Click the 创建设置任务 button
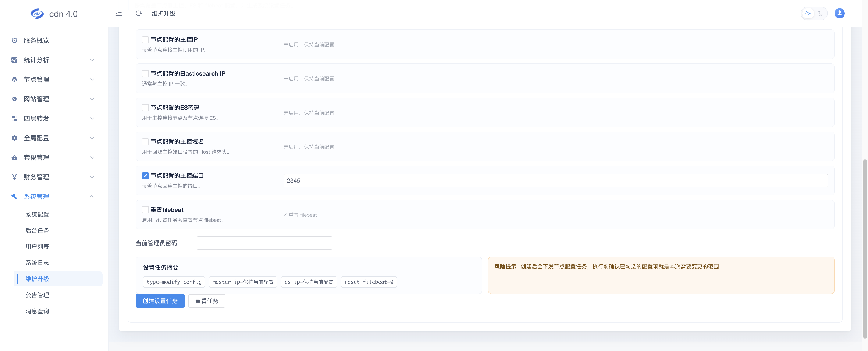 pyautogui.click(x=160, y=301)
